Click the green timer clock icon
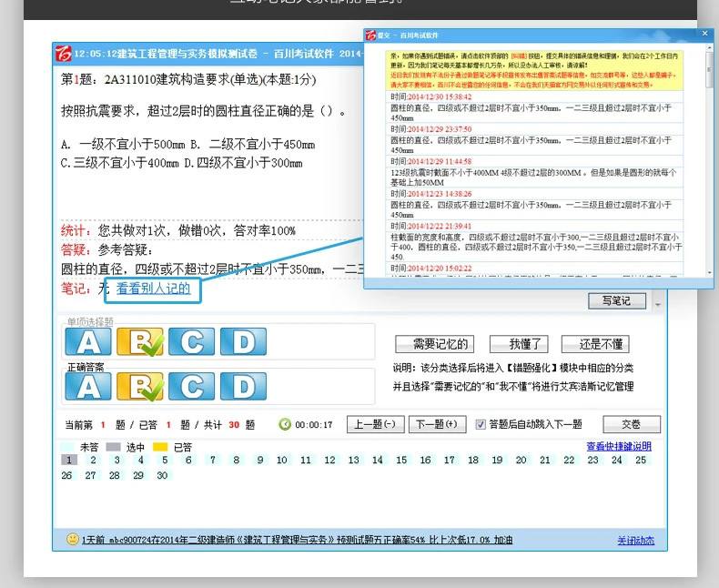 [x=285, y=424]
